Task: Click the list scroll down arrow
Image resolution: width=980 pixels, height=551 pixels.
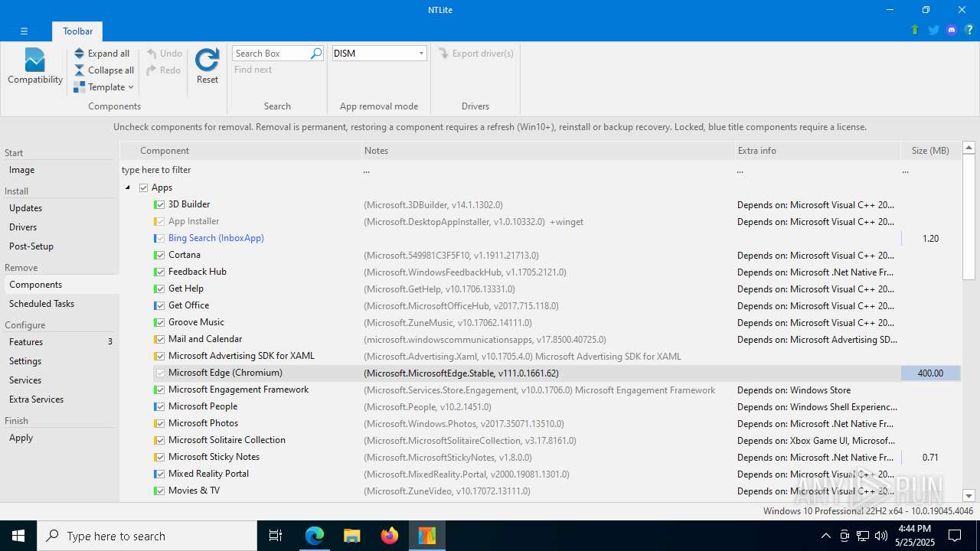Action: 969,496
